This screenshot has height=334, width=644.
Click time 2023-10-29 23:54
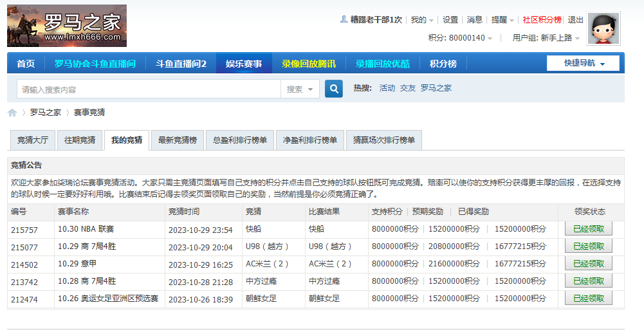click(201, 230)
